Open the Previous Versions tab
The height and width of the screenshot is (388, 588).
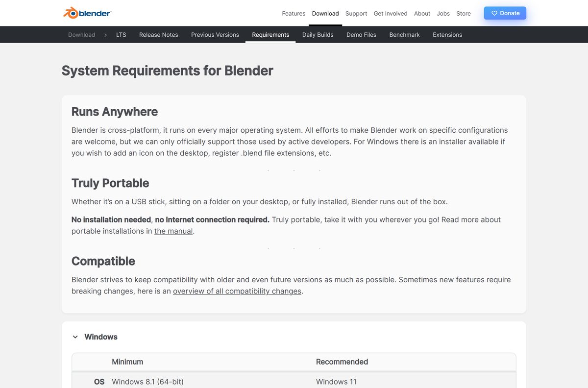tap(215, 35)
